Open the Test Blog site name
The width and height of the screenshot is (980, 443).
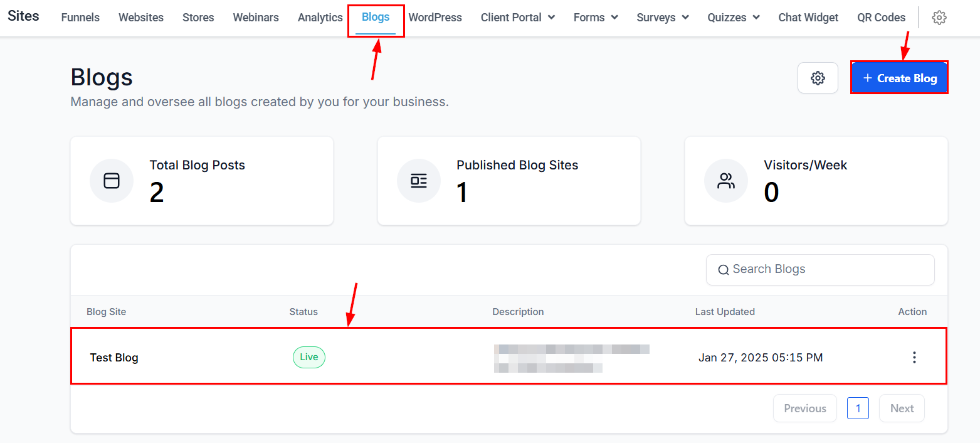pos(114,358)
